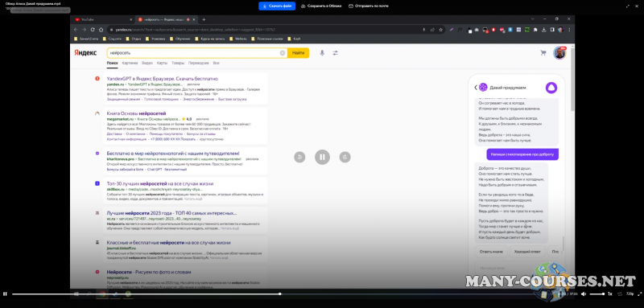Rewind the video with the center back button
644x308 pixels.
pyautogui.click(x=299, y=157)
